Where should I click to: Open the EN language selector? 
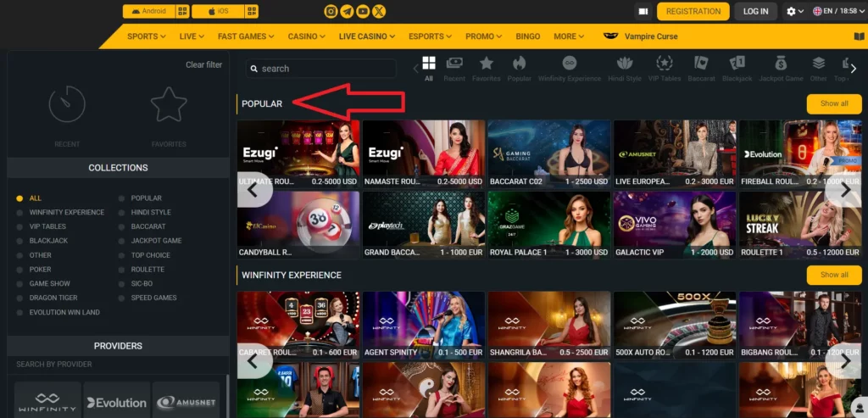[x=837, y=11]
